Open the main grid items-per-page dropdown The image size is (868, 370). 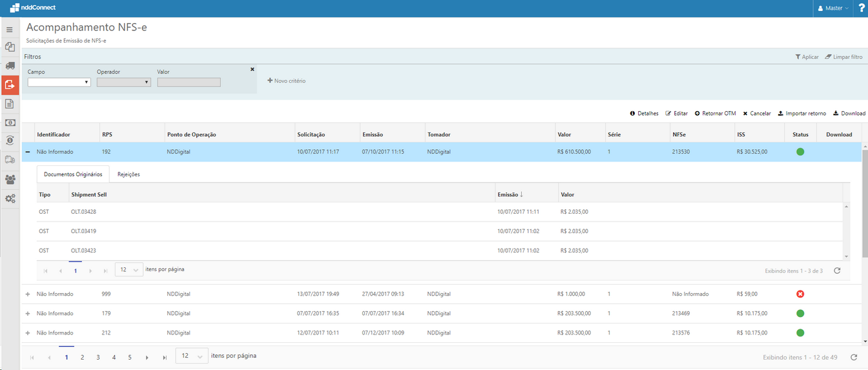click(x=192, y=356)
